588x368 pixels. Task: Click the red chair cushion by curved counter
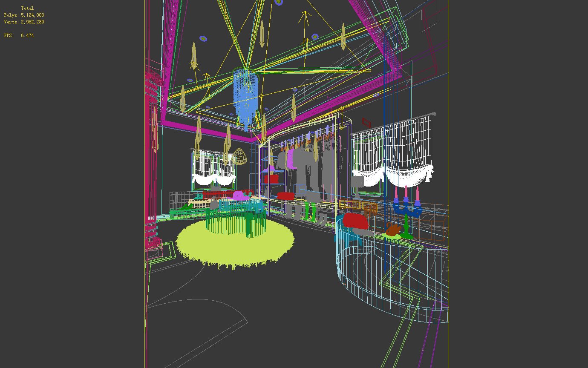(355, 221)
